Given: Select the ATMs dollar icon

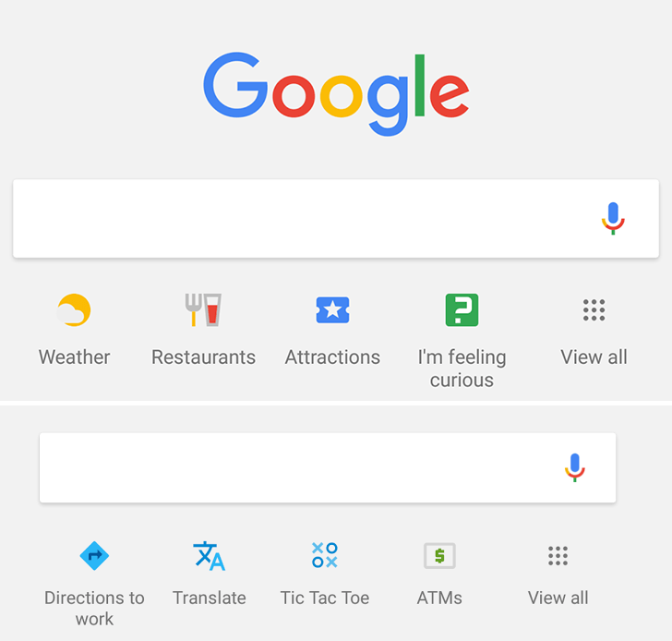Looking at the screenshot, I should (439, 556).
